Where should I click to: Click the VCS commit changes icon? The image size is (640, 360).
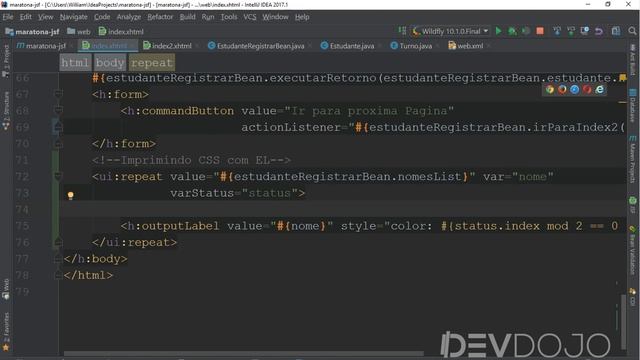coord(571,31)
